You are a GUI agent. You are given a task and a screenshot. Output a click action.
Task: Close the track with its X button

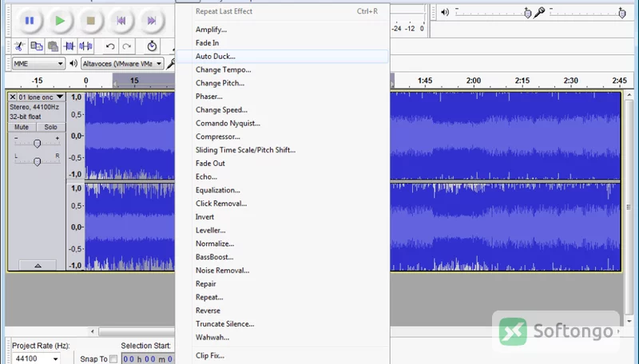coord(13,97)
